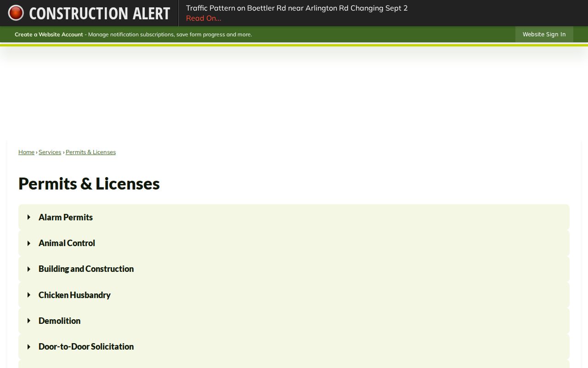
Task: Expand the Door-to-Door Solicitation arrow
Action: [x=29, y=346]
